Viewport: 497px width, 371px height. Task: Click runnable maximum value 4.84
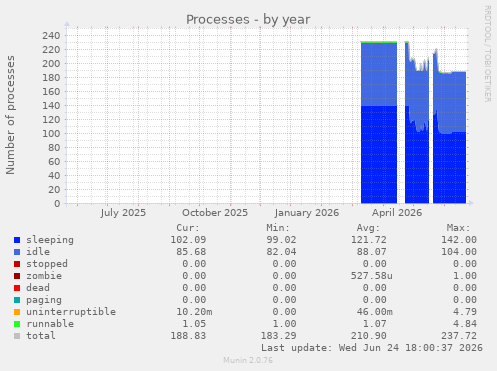[465, 324]
